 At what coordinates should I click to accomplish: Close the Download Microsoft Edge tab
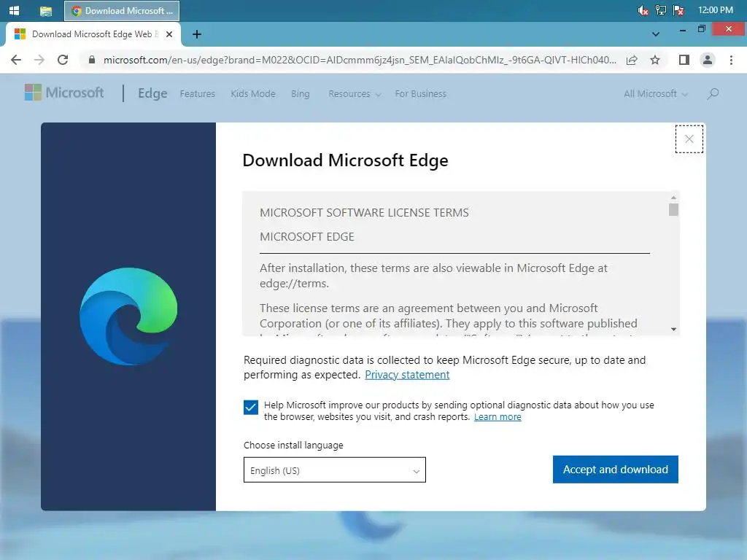(169, 34)
